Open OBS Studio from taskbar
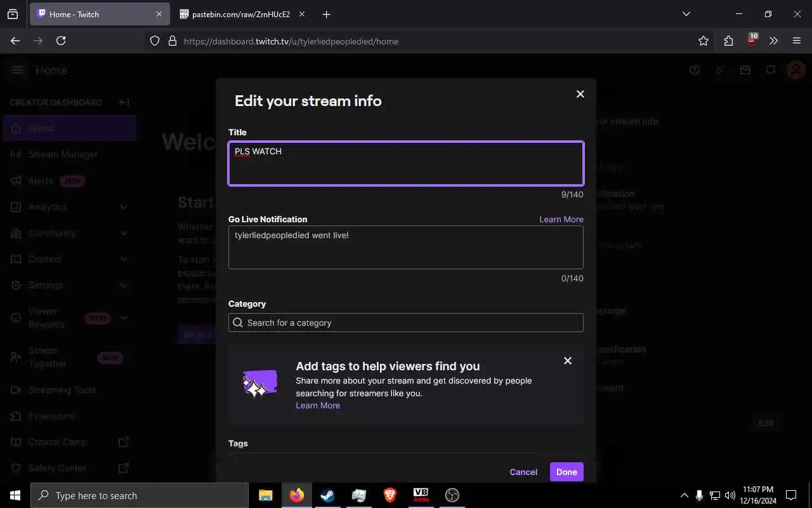The height and width of the screenshot is (508, 812). 452,495
